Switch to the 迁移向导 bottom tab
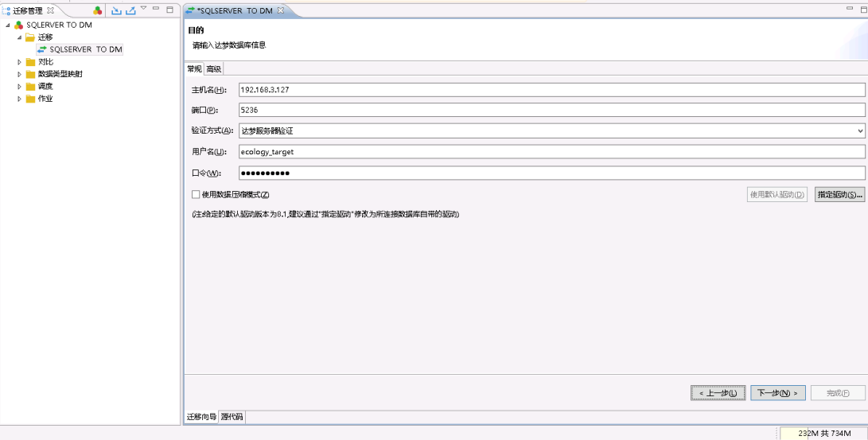868x440 pixels. tap(201, 417)
